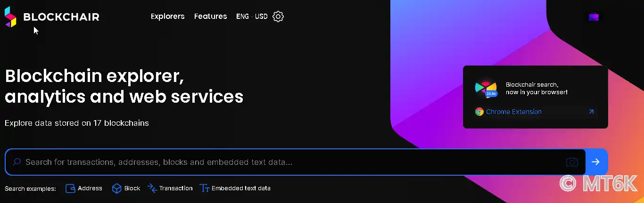This screenshot has height=203, width=644.
Task: Click the camera scan icon in search bar
Action: point(572,162)
